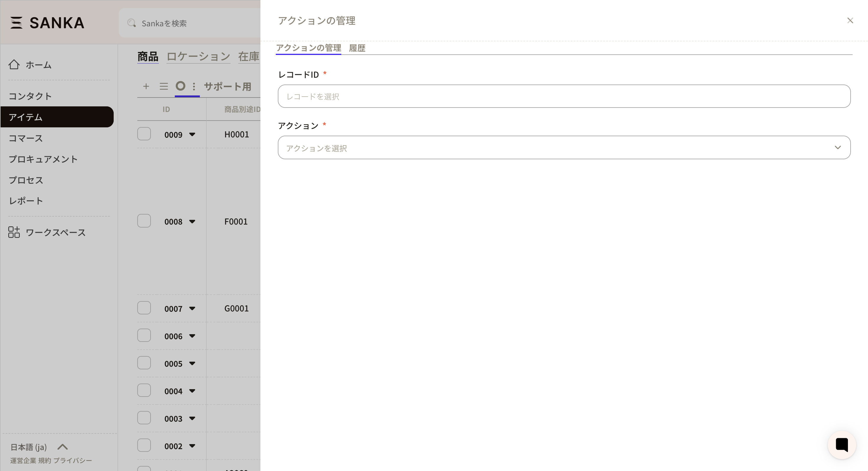Select the checkbox for row 0004
Viewport: 868px width, 471px height.
pos(144,390)
